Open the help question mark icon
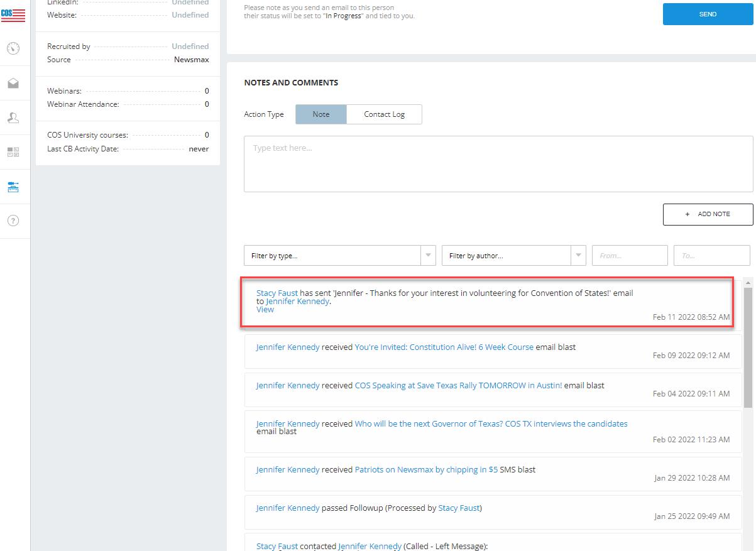This screenshot has width=756, height=551. 13,221
